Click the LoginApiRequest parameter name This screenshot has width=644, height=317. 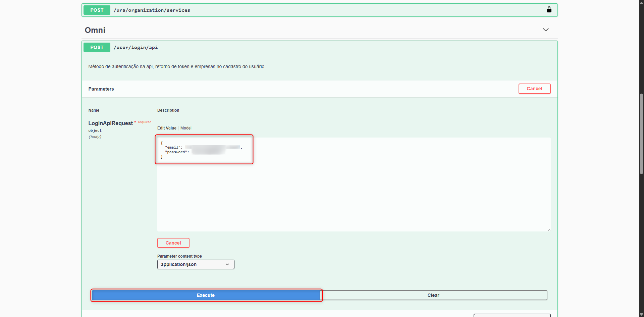click(110, 123)
